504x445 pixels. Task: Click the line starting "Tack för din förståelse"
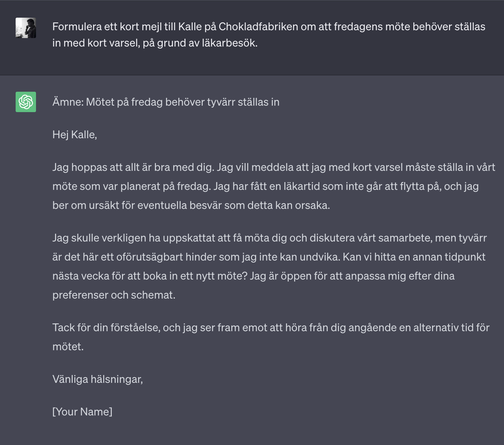click(x=271, y=327)
